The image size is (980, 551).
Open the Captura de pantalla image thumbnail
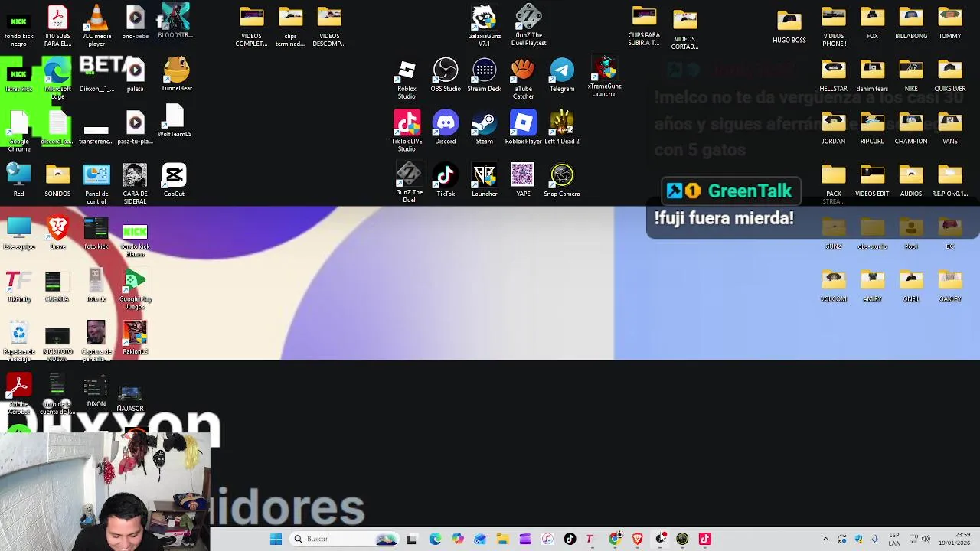[96, 342]
